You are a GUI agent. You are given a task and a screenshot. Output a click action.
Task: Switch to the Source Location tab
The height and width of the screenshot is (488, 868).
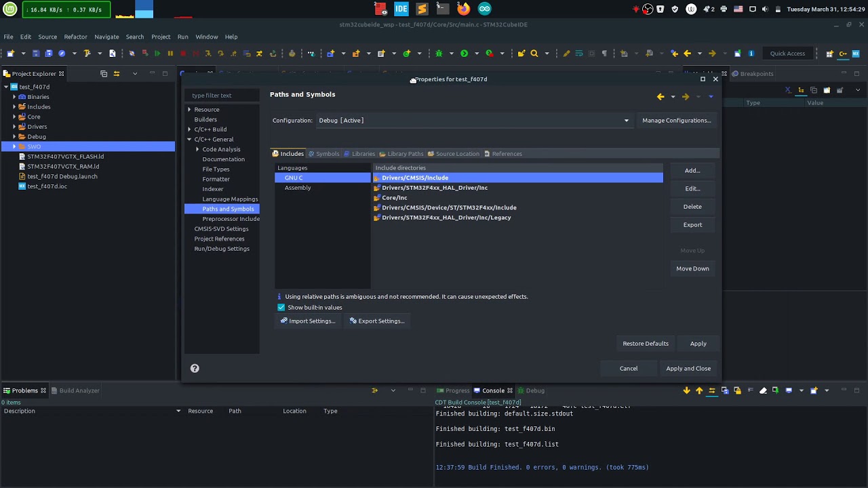click(453, 154)
